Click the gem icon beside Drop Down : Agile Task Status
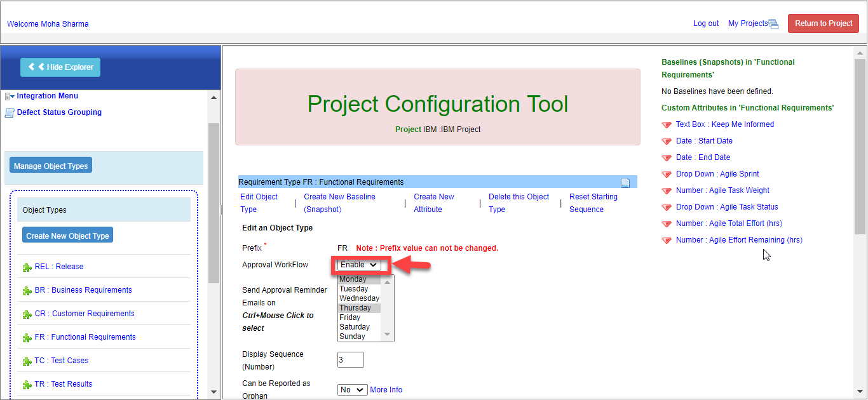This screenshot has width=868, height=400. click(x=667, y=207)
